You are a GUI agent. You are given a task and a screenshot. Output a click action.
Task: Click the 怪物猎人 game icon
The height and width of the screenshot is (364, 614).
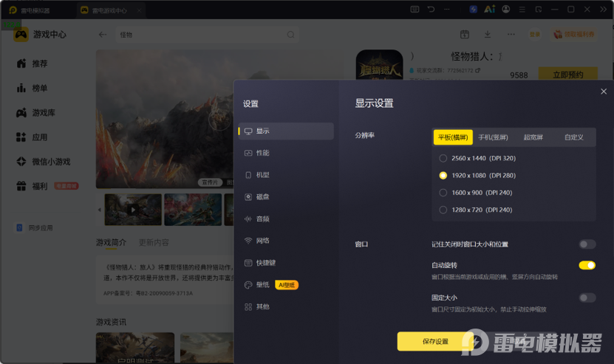coord(379,65)
